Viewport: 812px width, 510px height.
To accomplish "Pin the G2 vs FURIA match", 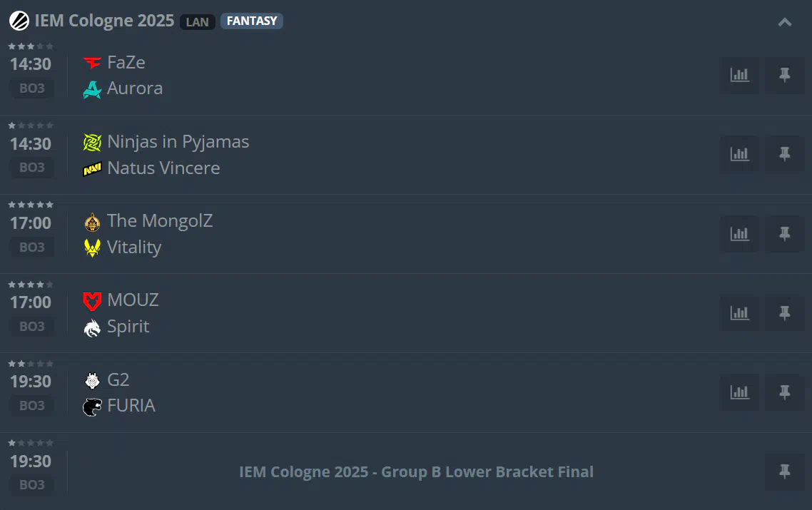I will click(785, 392).
